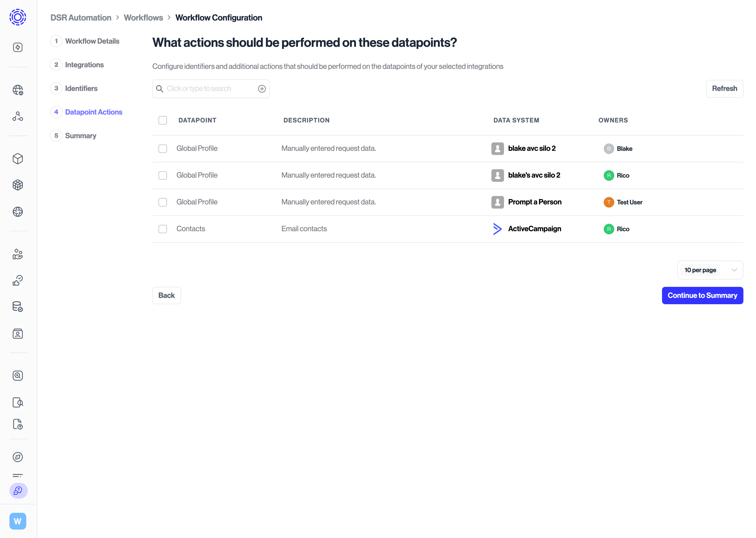This screenshot has width=756, height=538.
Task: Select the cube icon in the sidebar
Action: 18,159
